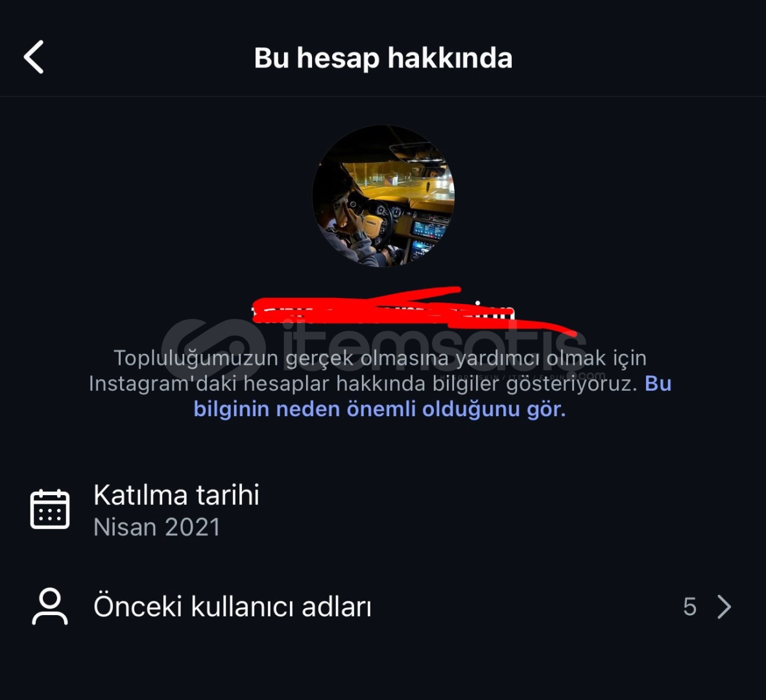This screenshot has width=766, height=700.
Task: Click the 'Bu' link word ending the second line
Action: pos(658,384)
